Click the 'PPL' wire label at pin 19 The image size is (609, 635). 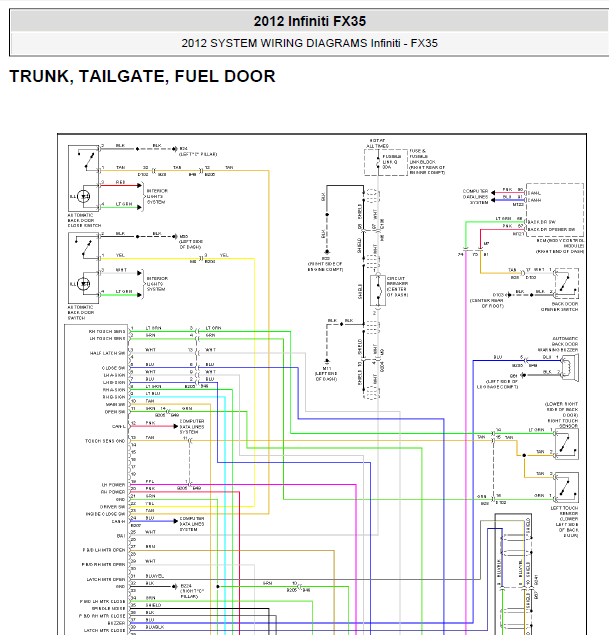[150, 481]
